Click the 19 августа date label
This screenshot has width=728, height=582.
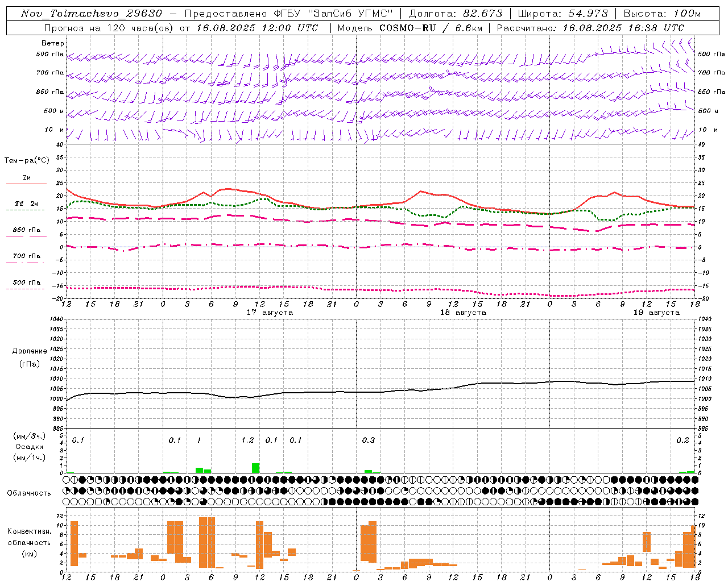(656, 313)
